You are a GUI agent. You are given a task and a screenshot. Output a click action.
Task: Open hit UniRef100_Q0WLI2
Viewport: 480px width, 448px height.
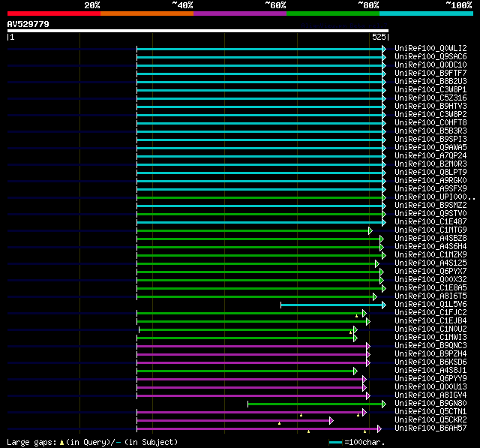click(x=430, y=48)
